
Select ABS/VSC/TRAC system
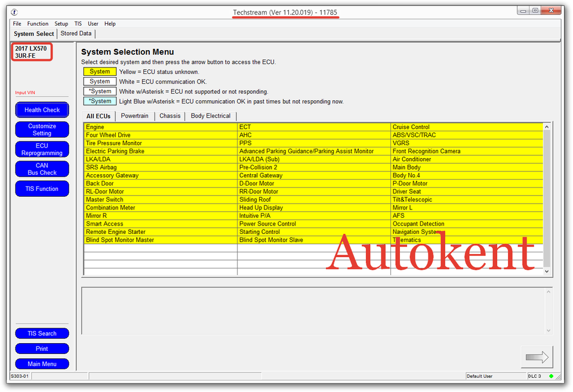point(467,135)
